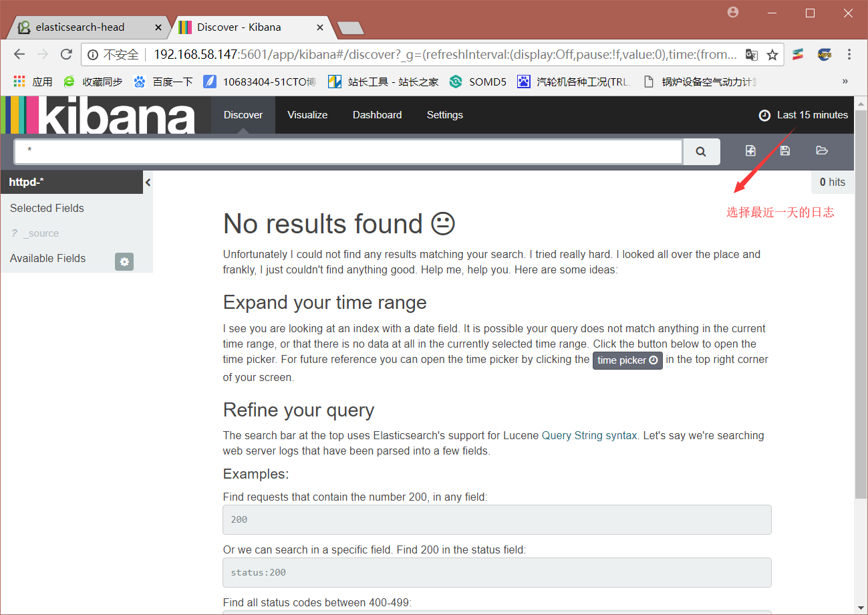Open the 百度一下 bookmark
The width and height of the screenshot is (868, 615).
click(163, 82)
